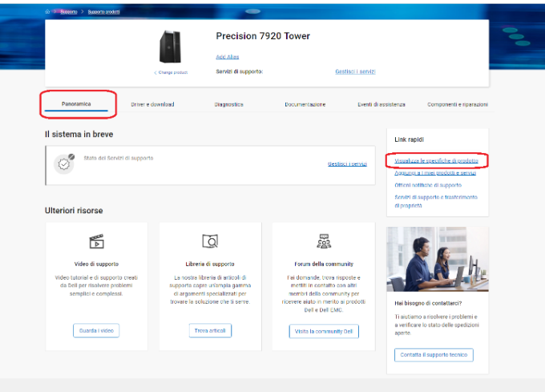Click the Change product link
The height and width of the screenshot is (392, 545).
[x=171, y=72]
